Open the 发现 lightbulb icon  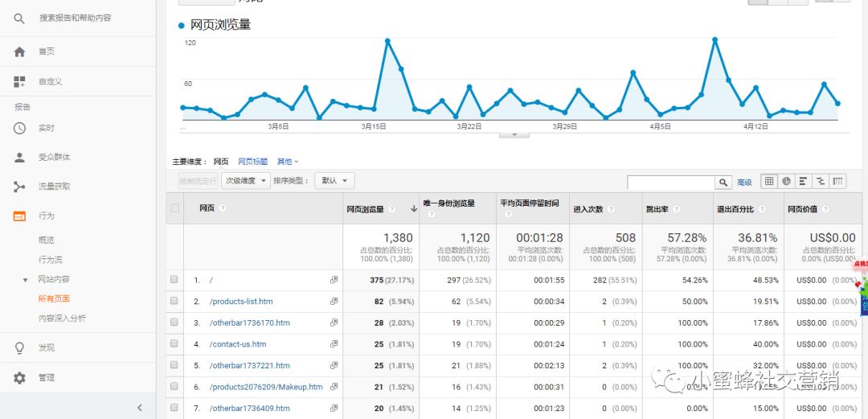click(19, 348)
